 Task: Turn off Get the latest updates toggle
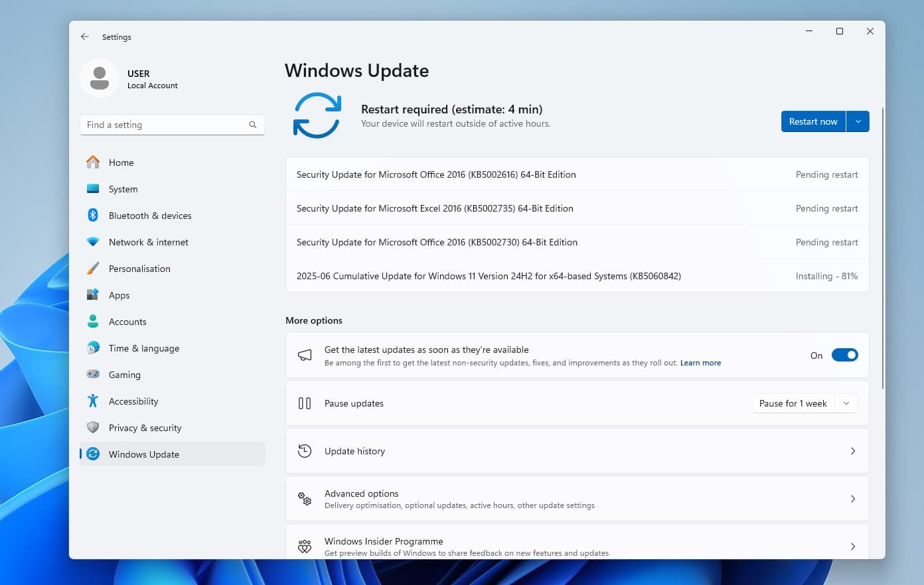click(844, 356)
